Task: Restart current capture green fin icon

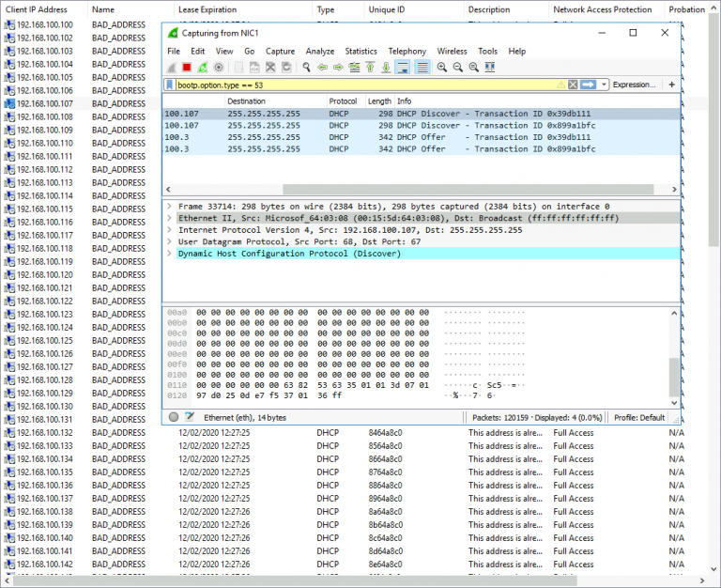Action: pyautogui.click(x=203, y=68)
